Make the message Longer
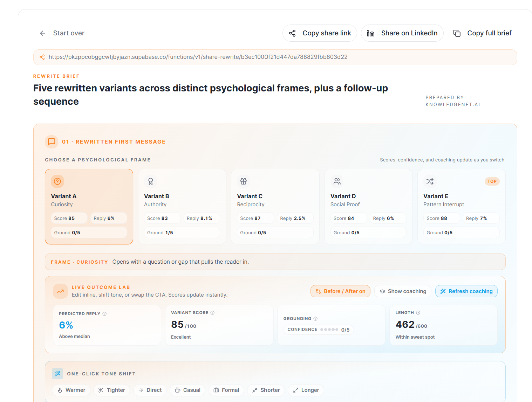Image resolution: width=532 pixels, height=402 pixels. tap(306, 390)
